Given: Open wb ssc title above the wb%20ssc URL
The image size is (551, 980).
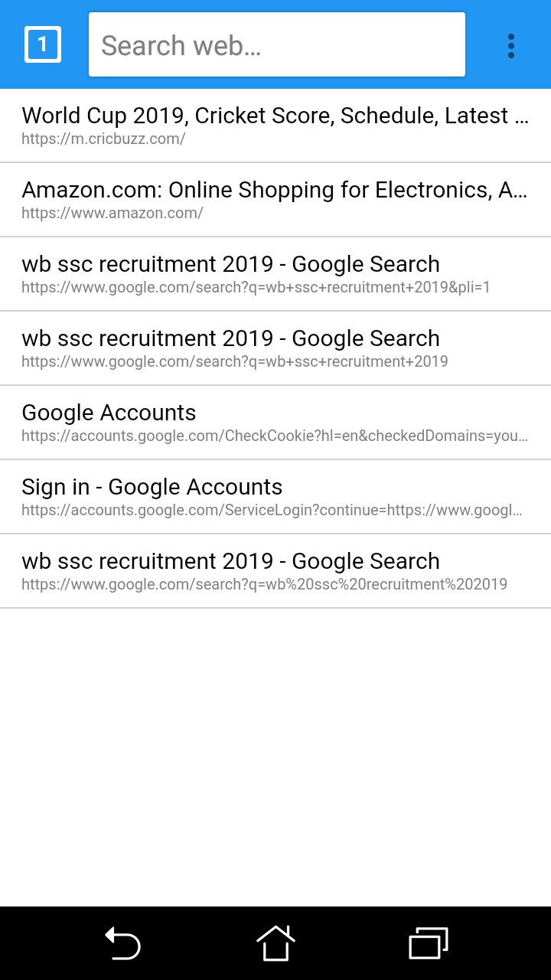Looking at the screenshot, I should tap(230, 561).
